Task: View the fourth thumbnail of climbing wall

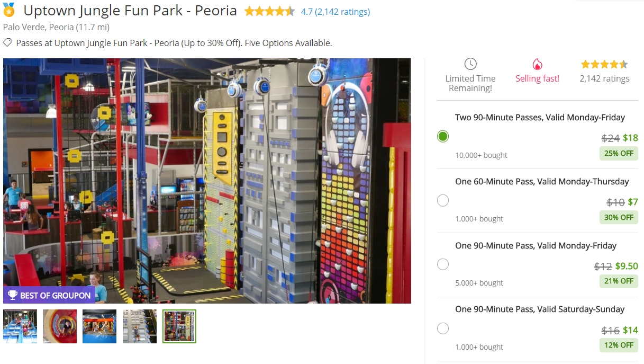Action: [140, 326]
